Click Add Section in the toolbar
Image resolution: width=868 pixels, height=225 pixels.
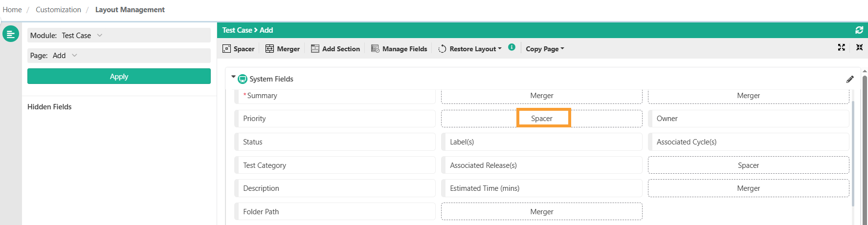coord(335,49)
